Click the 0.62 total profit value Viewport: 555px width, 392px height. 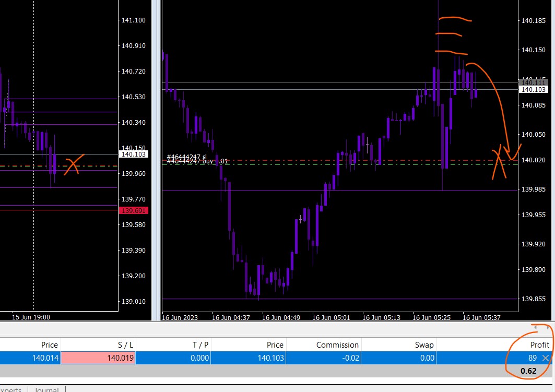click(529, 371)
